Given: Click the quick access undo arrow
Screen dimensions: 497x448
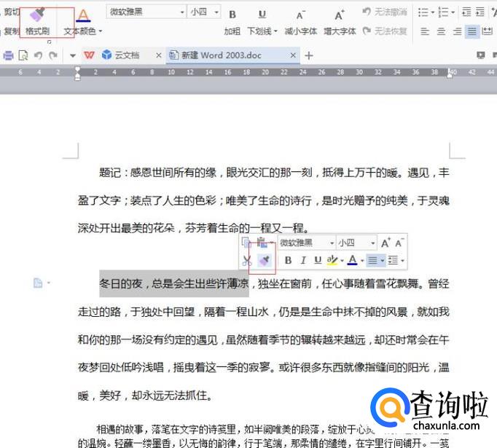Looking at the screenshot, I should tap(38, 56).
